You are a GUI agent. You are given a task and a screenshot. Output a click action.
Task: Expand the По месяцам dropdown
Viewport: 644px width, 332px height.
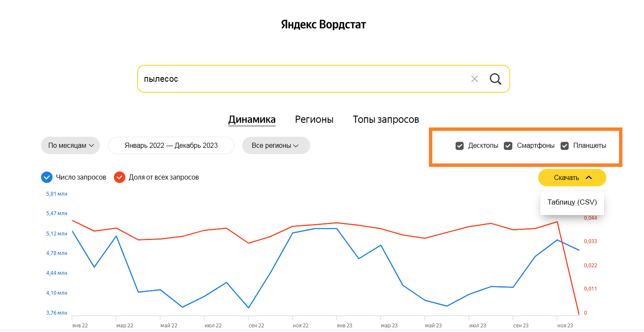point(70,145)
